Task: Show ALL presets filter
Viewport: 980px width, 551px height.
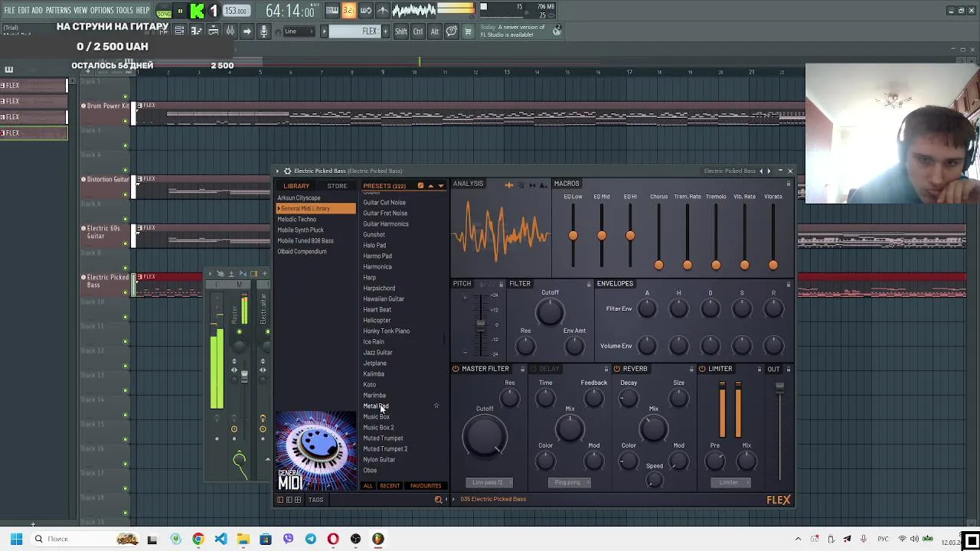Action: [367, 486]
